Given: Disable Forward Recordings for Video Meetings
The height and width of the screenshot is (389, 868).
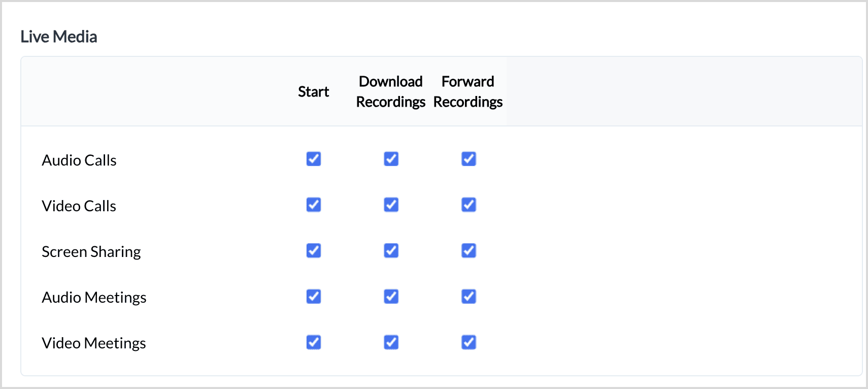Looking at the screenshot, I should click(x=469, y=342).
